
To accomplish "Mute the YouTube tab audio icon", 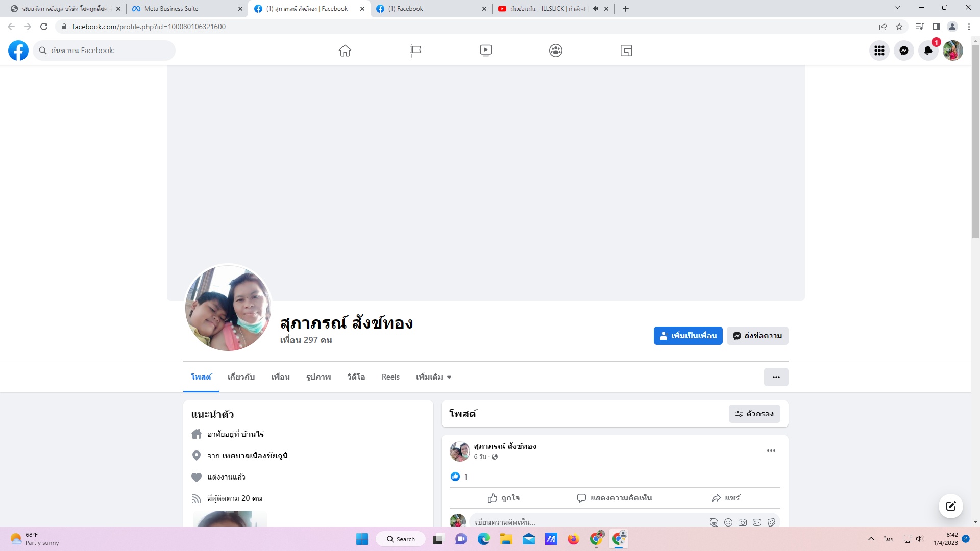I will [595, 9].
